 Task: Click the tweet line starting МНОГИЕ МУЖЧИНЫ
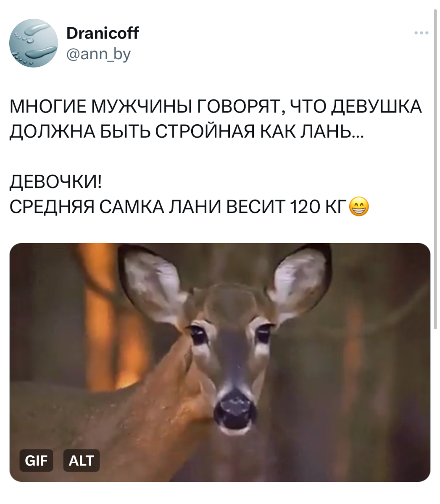coord(216,108)
